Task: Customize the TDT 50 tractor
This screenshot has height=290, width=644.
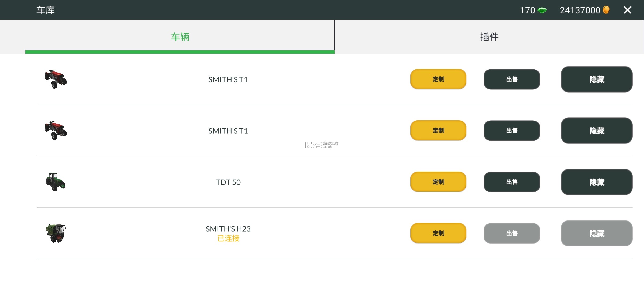Action: [x=438, y=182]
